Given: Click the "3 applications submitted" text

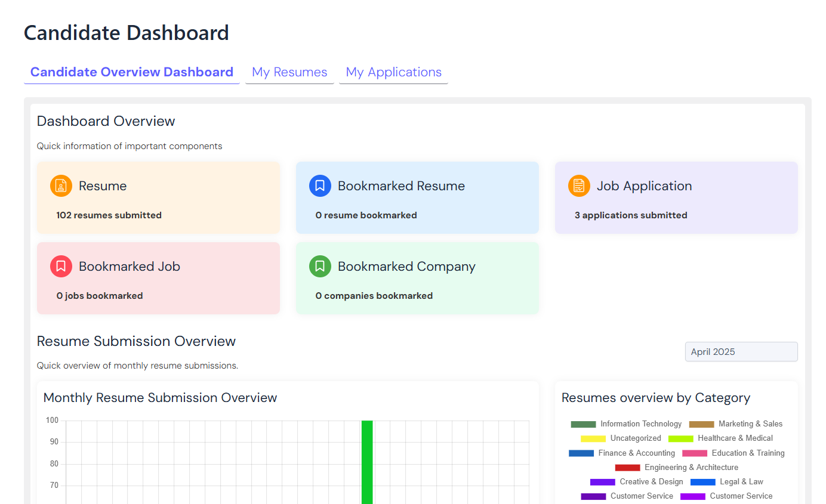Looking at the screenshot, I should pyautogui.click(x=631, y=215).
